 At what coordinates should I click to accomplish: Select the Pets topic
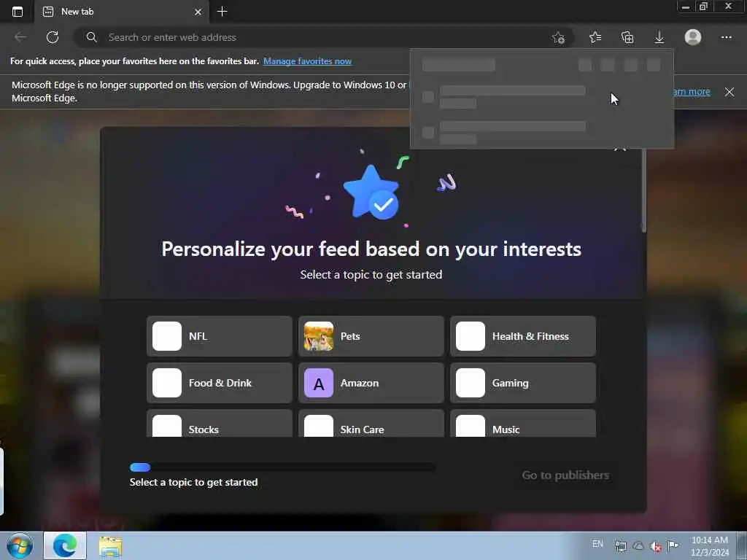pos(371,336)
